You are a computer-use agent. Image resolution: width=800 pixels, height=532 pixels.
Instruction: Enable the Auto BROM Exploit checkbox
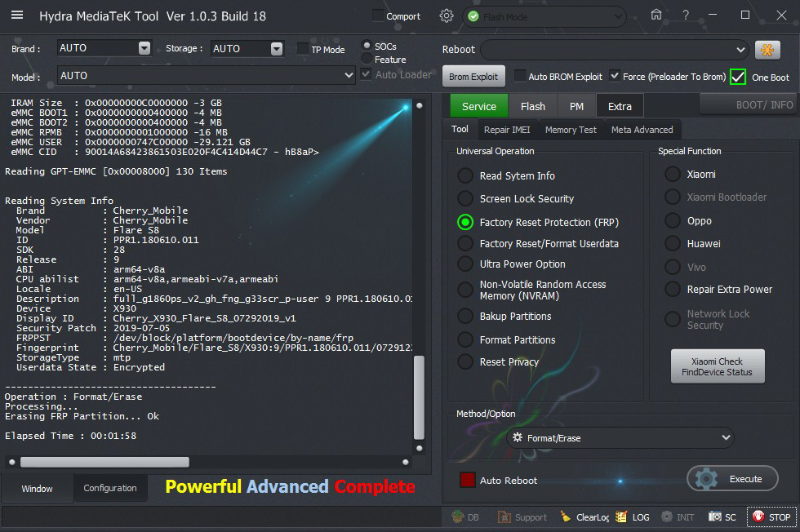(x=520, y=77)
